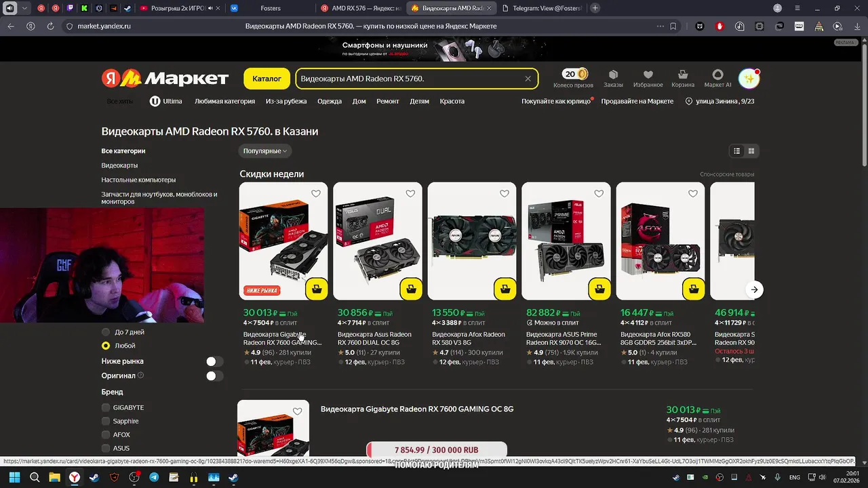
Task: Click the browser address bar URL
Action: tap(104, 26)
